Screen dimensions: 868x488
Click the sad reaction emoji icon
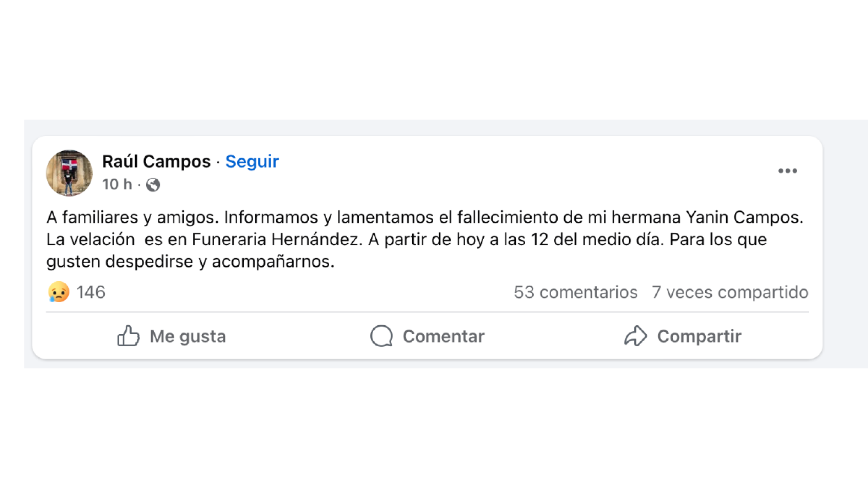tap(59, 292)
